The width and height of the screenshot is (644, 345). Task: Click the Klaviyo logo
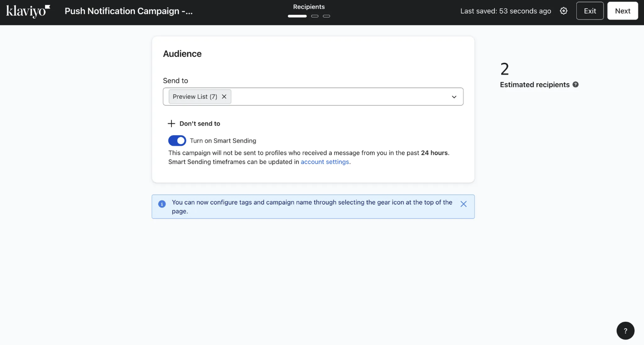coord(28,11)
